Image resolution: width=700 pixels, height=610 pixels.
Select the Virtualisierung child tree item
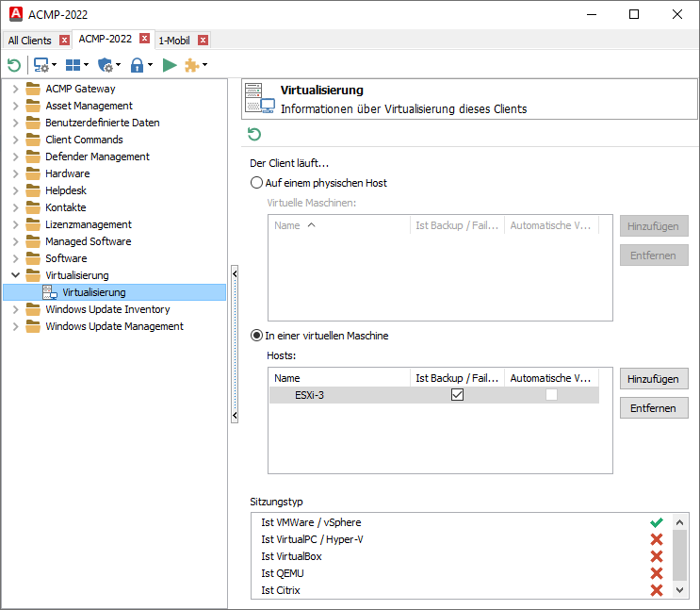coord(114,292)
